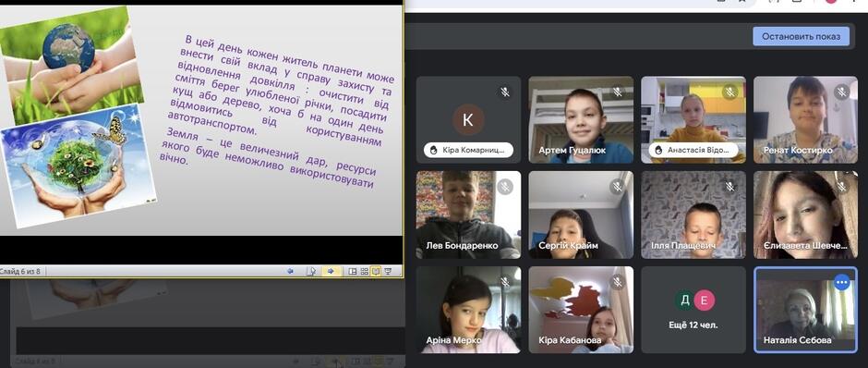Viewport: 868px width, 368px height.
Task: Select Кіра Кабанова video tile
Action: tap(581, 310)
